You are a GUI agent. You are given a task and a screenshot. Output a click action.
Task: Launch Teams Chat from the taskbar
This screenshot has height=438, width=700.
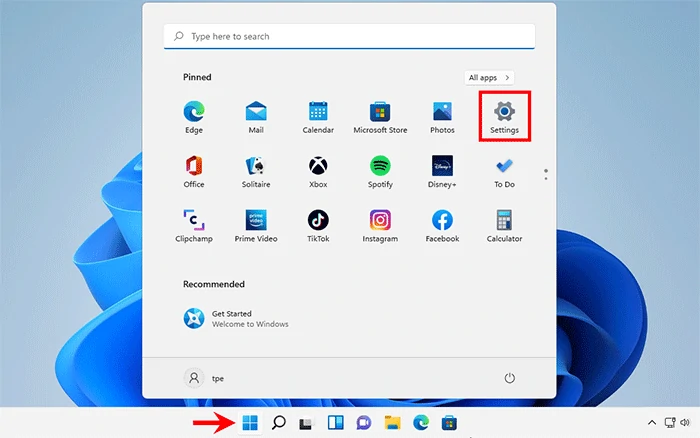(x=363, y=422)
